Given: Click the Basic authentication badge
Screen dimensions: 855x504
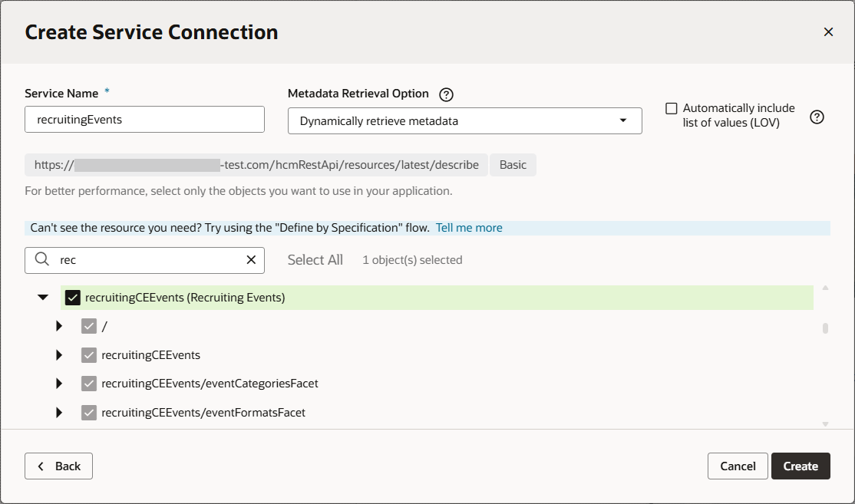Looking at the screenshot, I should 513,164.
